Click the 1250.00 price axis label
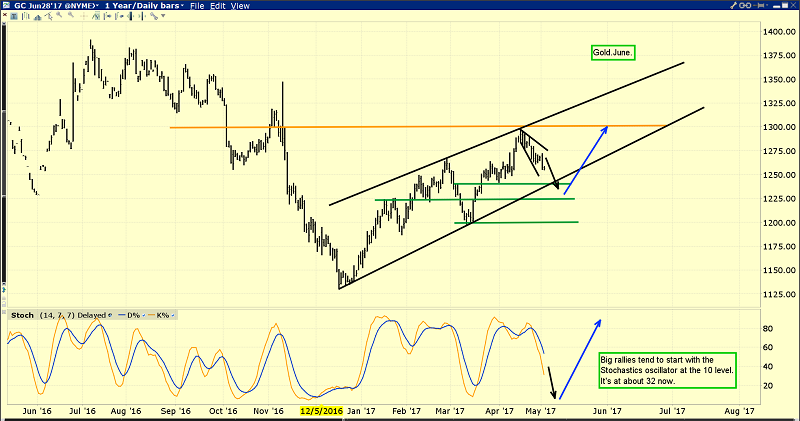The width and height of the screenshot is (800, 421). click(x=779, y=175)
